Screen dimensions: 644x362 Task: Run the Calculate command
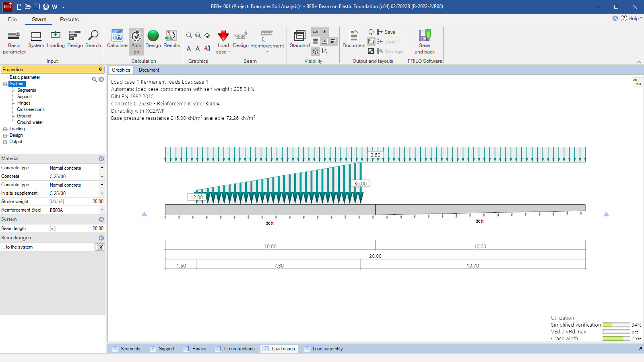click(x=117, y=39)
